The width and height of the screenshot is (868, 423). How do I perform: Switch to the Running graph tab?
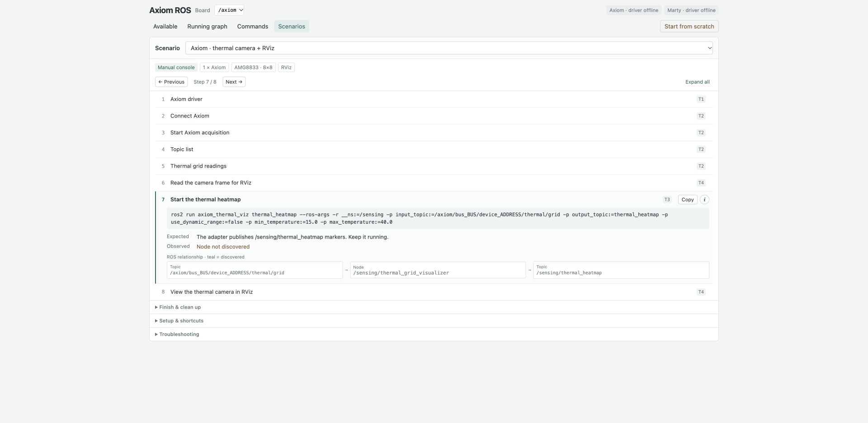point(207,26)
